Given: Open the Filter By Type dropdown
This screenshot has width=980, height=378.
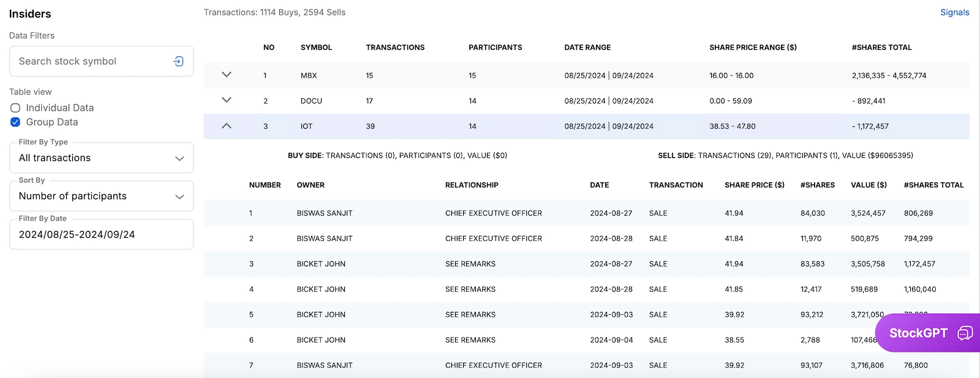Looking at the screenshot, I should (101, 158).
